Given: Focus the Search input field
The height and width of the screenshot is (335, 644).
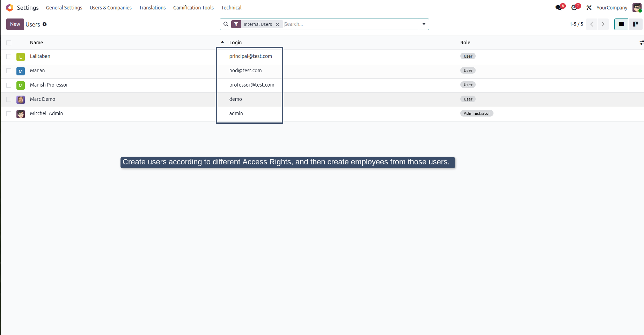Looking at the screenshot, I should [351, 24].
